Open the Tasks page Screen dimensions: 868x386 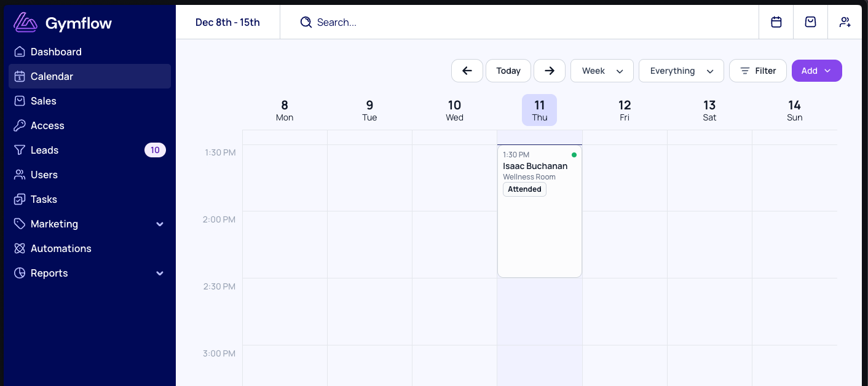click(x=90, y=199)
